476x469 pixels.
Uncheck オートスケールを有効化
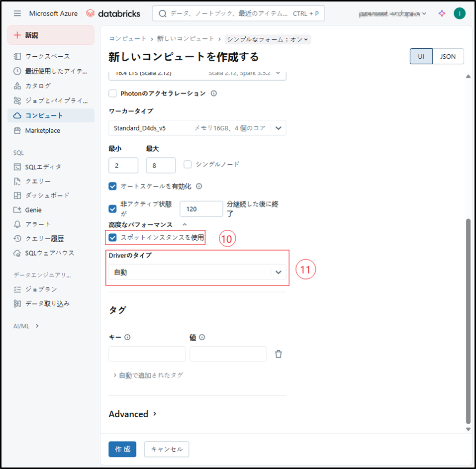[112, 186]
